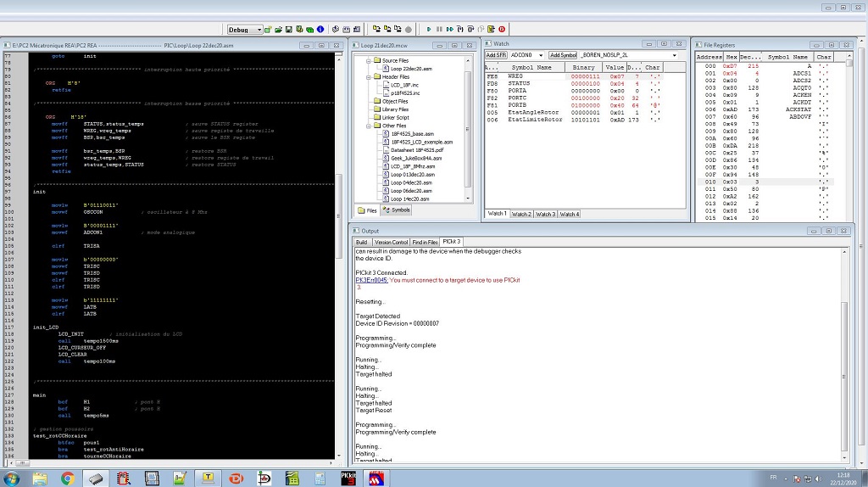
Task: Click the Hex column header in File Registers
Action: [732, 57]
